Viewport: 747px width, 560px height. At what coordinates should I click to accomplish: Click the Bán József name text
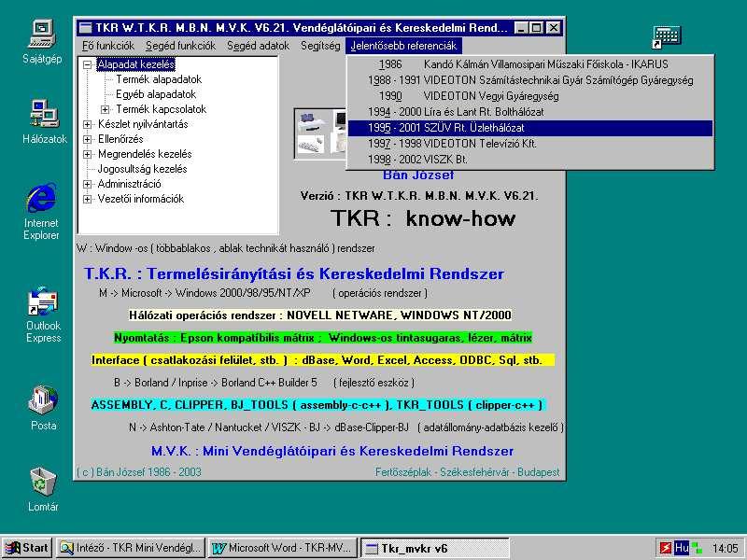coord(418,175)
